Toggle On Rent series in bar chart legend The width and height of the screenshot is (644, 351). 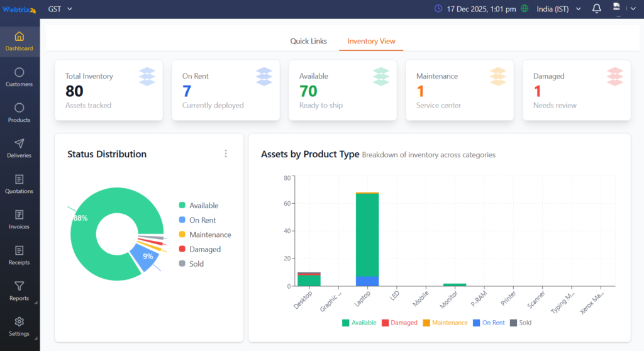pyautogui.click(x=488, y=323)
